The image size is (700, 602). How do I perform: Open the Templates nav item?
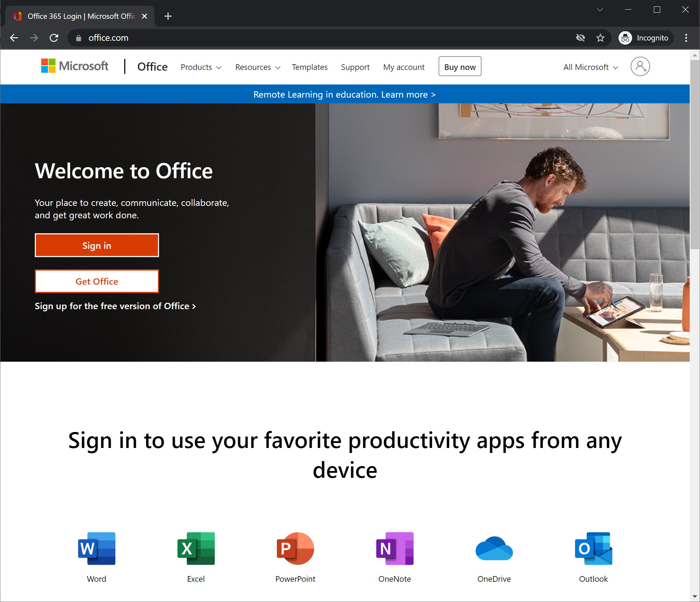pyautogui.click(x=310, y=67)
